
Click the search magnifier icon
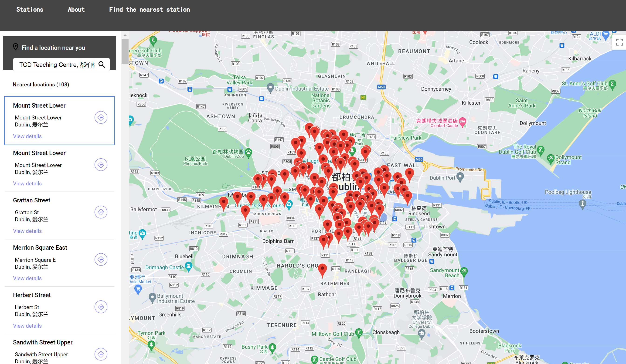102,64
